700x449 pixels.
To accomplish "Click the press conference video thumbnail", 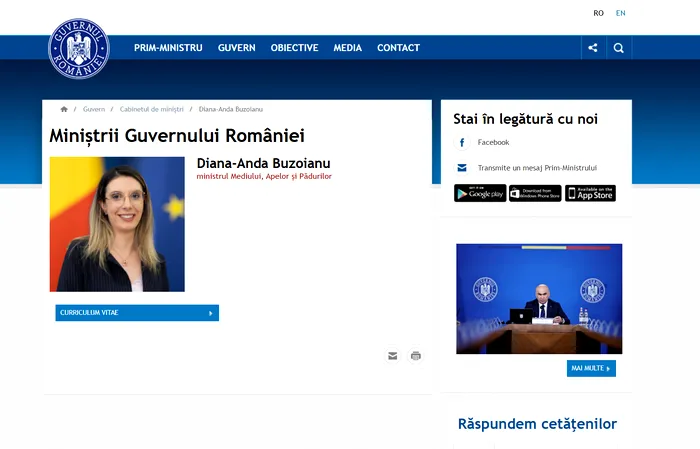I will click(x=539, y=298).
